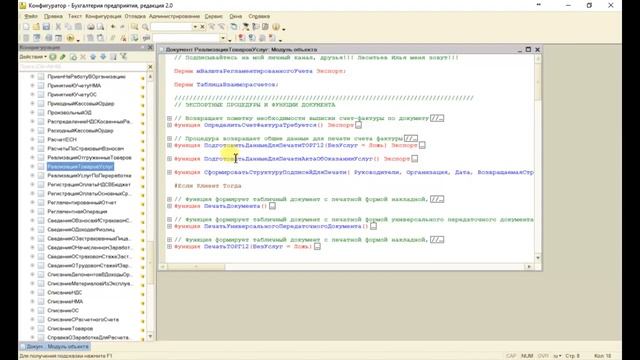Save with the floppy disk icon
This screenshot has height=360, width=640.
click(46, 27)
